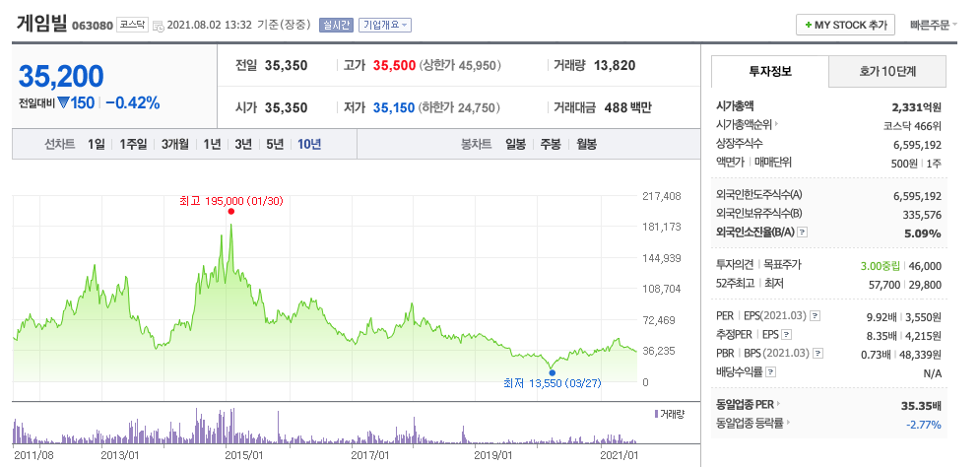Click the target price 46,000
Screen dimensions: 980x467
coord(926,266)
